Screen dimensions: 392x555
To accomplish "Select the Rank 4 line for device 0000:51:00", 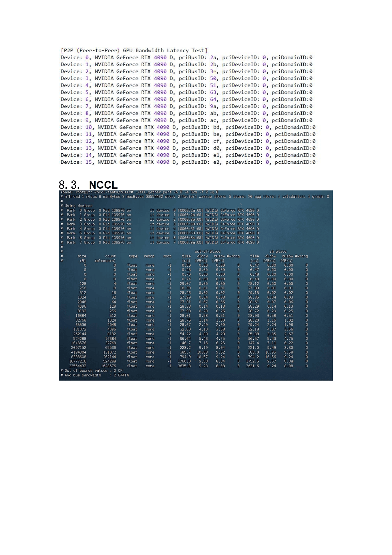I will (x=160, y=229).
